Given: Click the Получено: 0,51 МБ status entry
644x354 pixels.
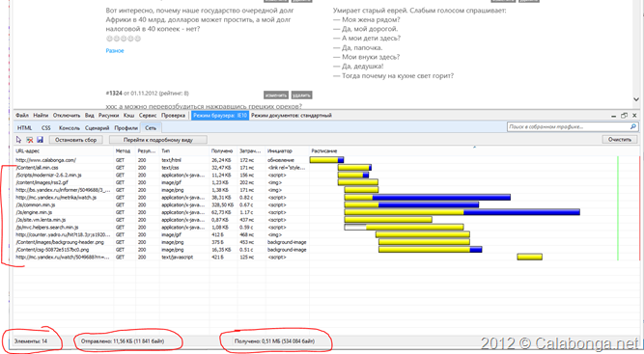Looking at the screenshot, I should pyautogui.click(x=274, y=340).
